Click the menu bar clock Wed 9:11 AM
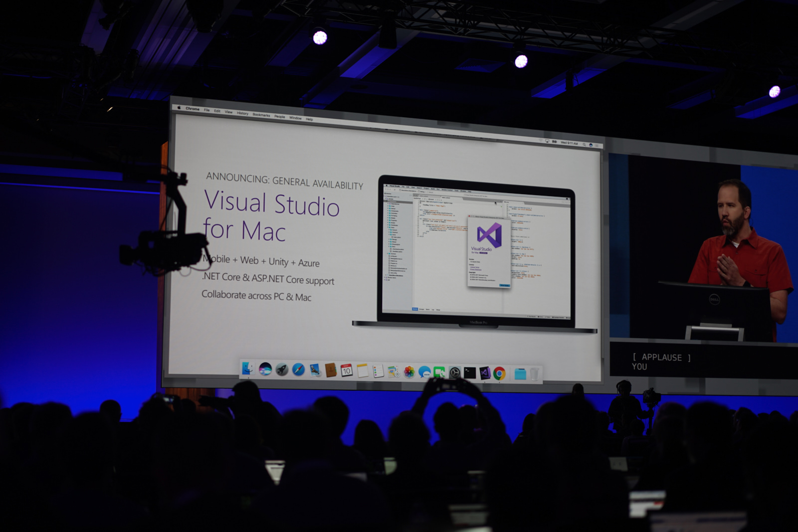The height and width of the screenshot is (532, 798). coord(569,143)
